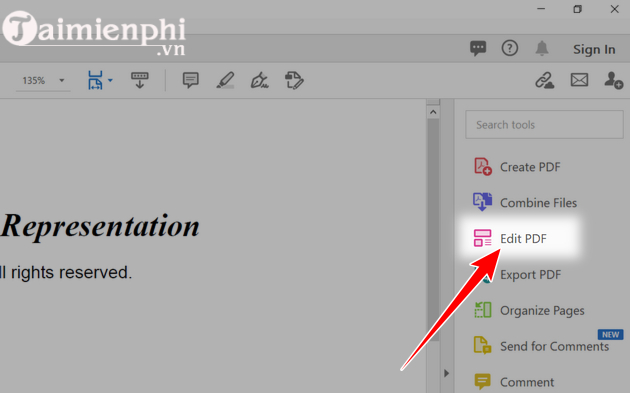The height and width of the screenshot is (393, 630).
Task: Open the Organize Pages tool
Action: (529, 310)
